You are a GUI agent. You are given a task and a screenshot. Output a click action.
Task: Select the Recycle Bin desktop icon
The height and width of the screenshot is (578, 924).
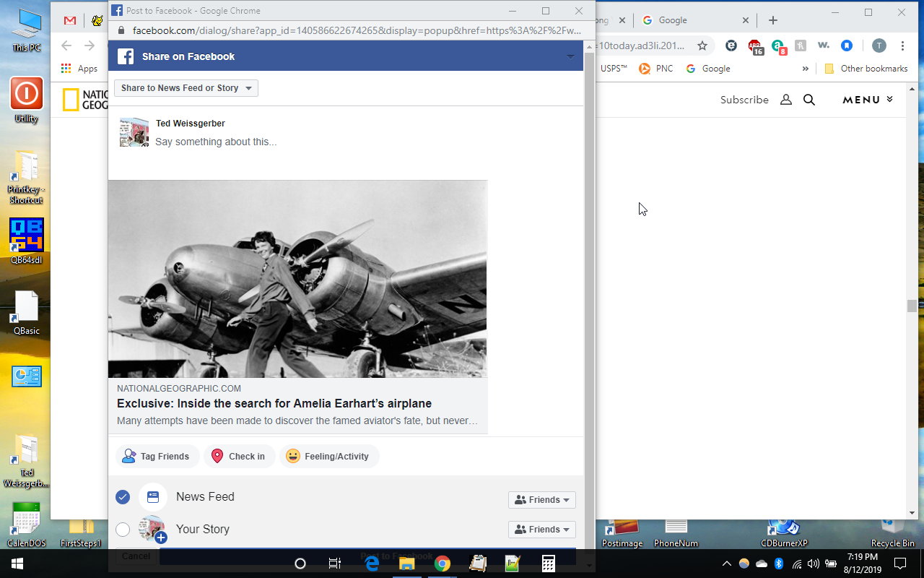[x=892, y=533]
